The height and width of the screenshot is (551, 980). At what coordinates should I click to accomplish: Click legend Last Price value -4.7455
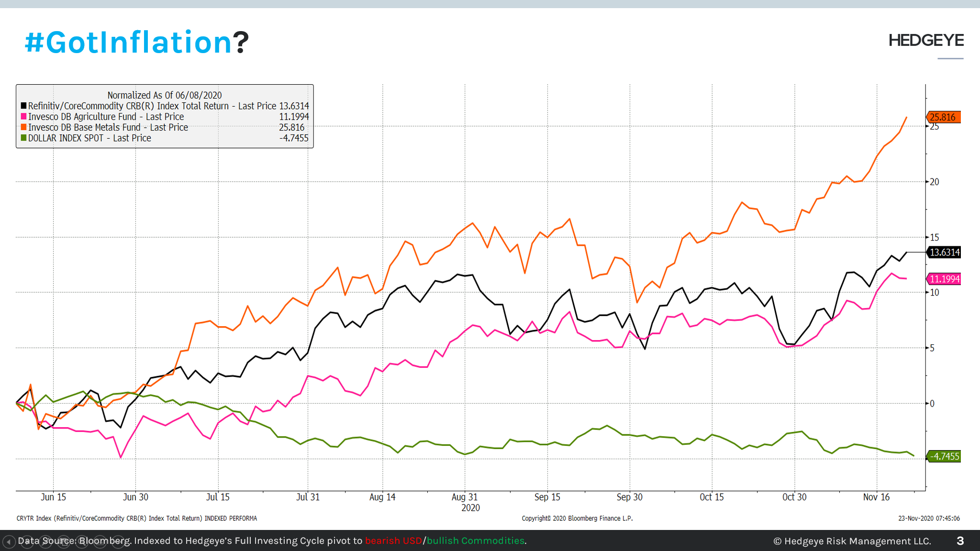coord(294,138)
